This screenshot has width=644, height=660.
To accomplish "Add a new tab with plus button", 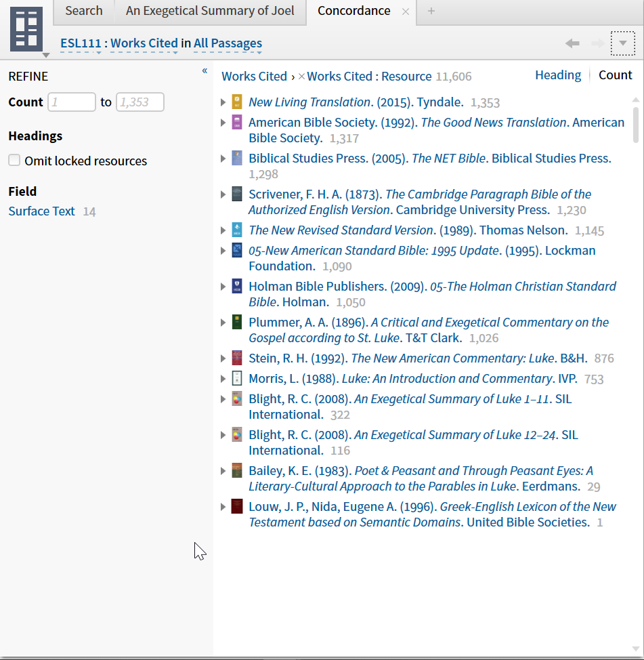I will tap(431, 11).
